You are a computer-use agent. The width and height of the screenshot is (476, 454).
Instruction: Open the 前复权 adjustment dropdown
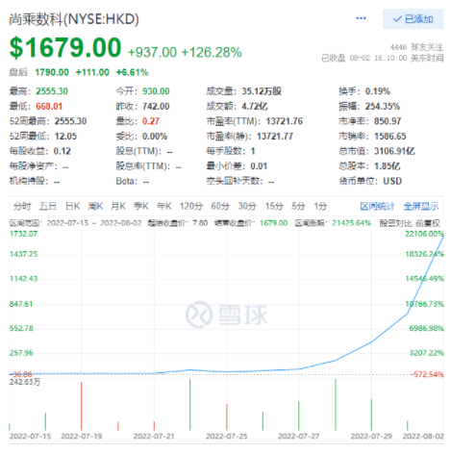click(428, 223)
